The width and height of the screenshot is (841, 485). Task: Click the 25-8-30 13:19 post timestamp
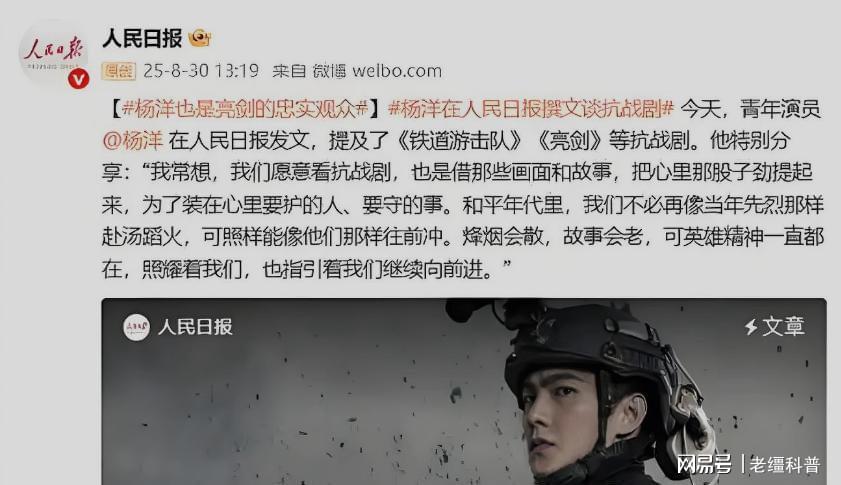coord(201,71)
